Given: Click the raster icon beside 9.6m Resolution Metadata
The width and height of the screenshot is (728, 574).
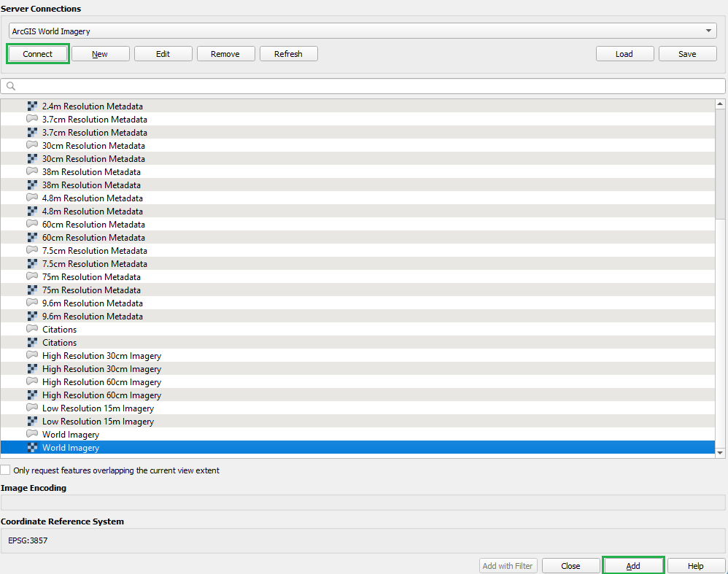Looking at the screenshot, I should pos(32,316).
